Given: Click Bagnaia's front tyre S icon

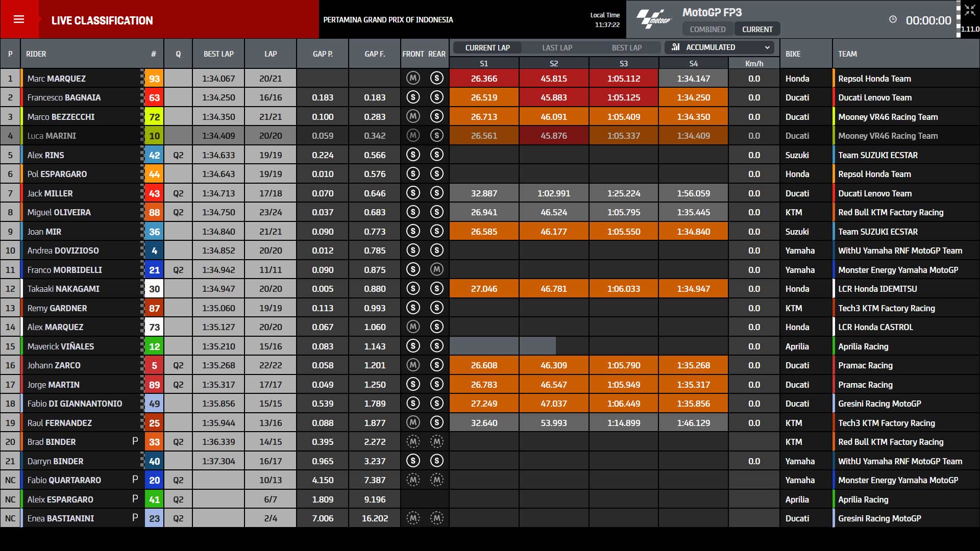Looking at the screenshot, I should [413, 97].
